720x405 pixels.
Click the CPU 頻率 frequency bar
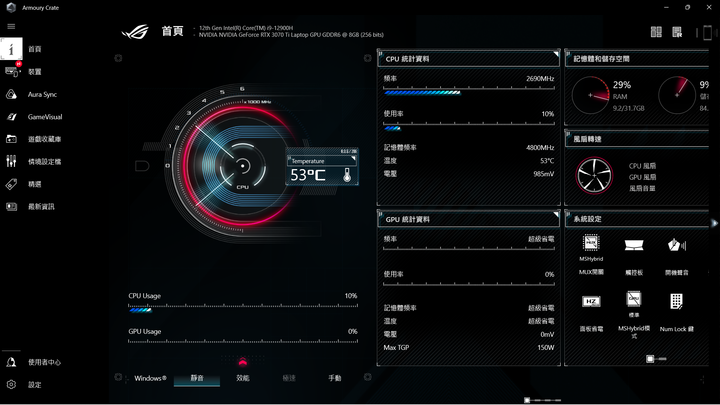coord(469,91)
